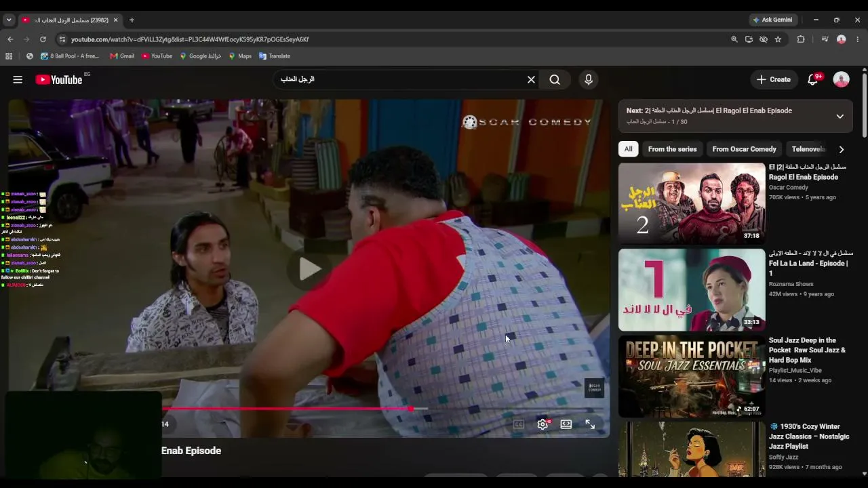Open the Soul Jazz Essentials thumbnail
868x488 pixels.
click(x=692, y=376)
